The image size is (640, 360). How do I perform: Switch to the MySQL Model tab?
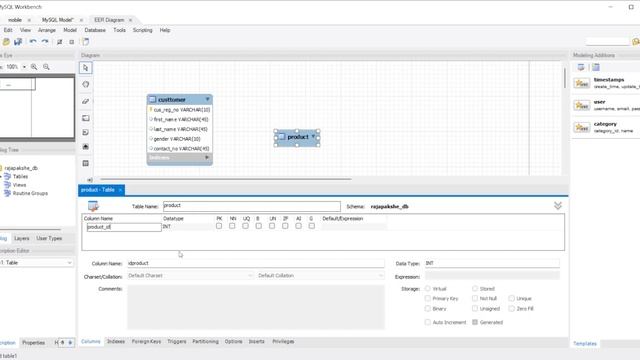58,20
